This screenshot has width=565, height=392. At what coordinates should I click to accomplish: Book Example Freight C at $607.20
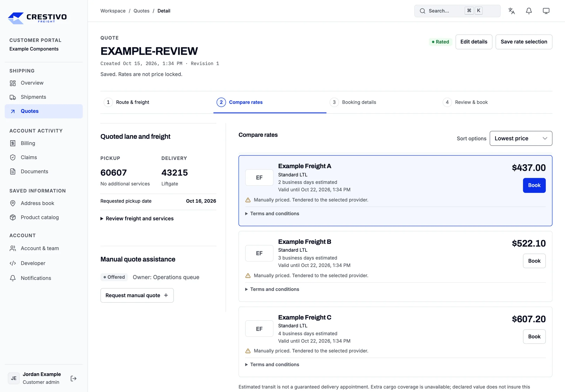click(x=534, y=336)
